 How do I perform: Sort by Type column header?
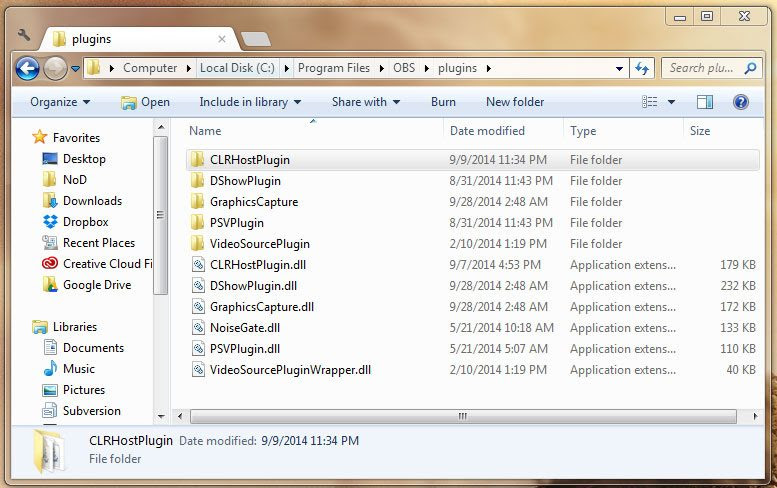583,131
